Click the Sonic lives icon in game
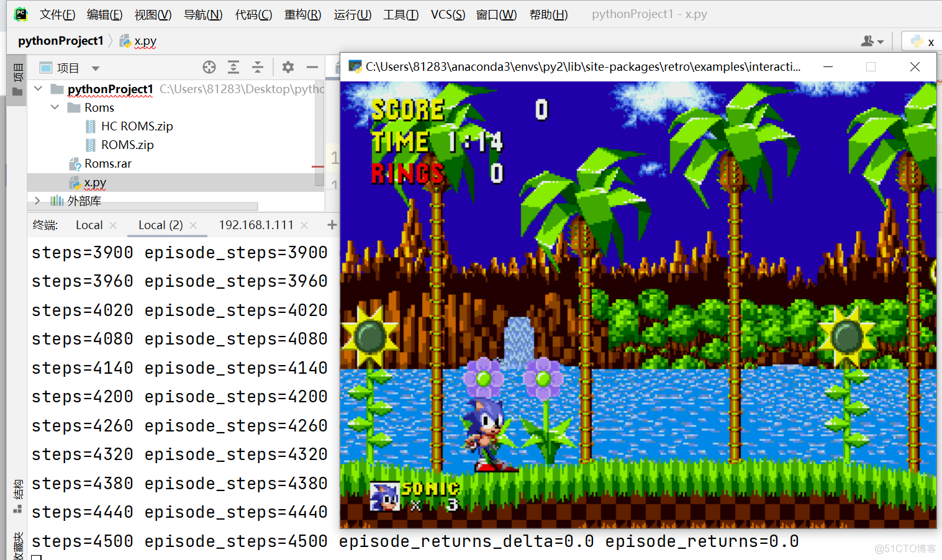This screenshot has width=942, height=560. tap(385, 497)
